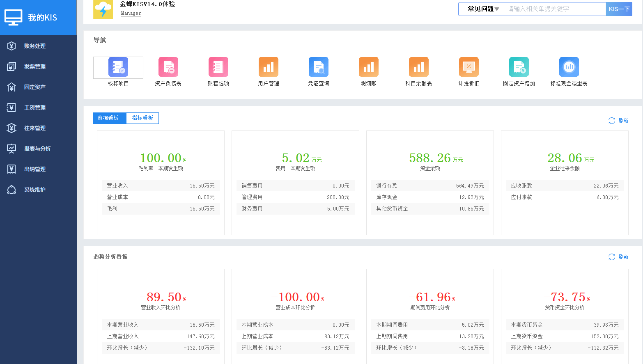This screenshot has width=643, height=364.
Task: Select the 财务费用 5.00万元 row
Action: (x=295, y=209)
